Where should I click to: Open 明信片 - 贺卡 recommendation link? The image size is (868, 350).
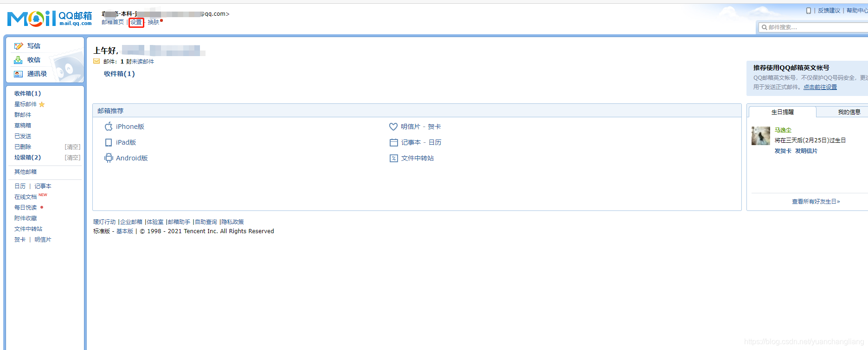click(x=421, y=127)
